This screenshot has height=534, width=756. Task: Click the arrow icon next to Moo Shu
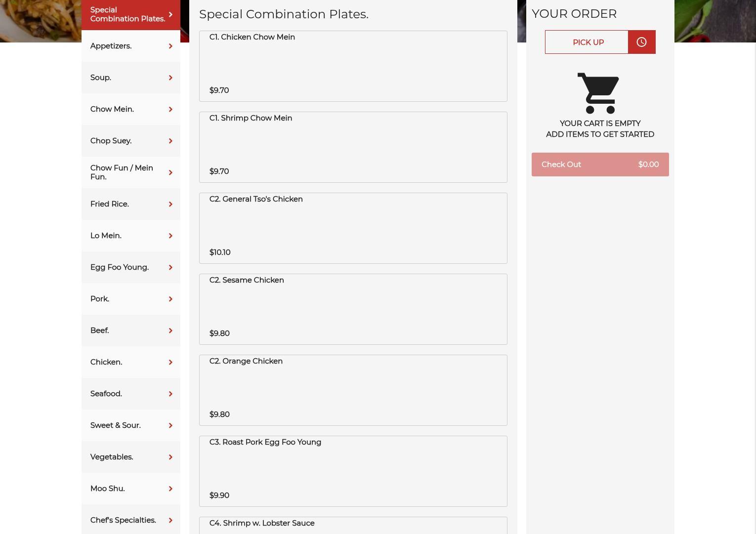click(x=170, y=489)
